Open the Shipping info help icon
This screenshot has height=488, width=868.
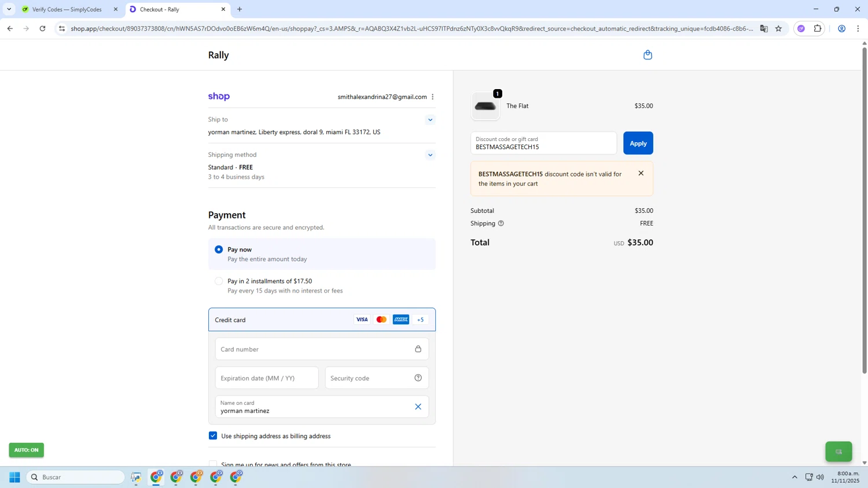[x=501, y=223]
